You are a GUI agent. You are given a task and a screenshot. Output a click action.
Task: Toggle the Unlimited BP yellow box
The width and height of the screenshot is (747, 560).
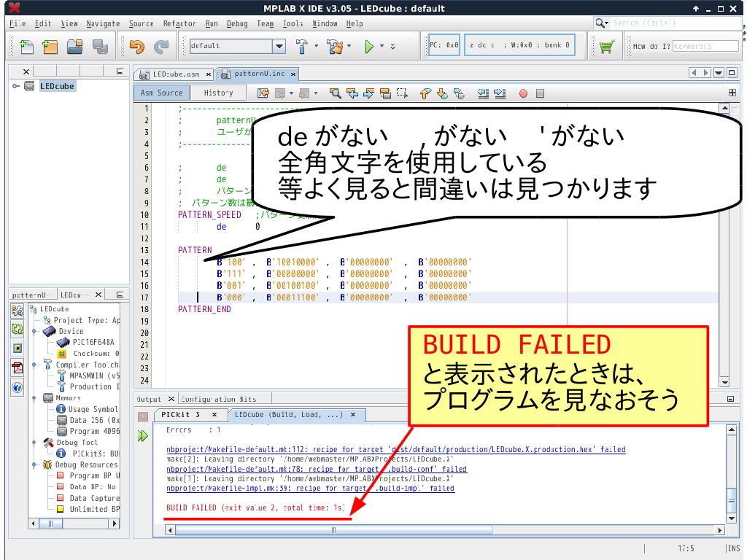tap(61, 508)
